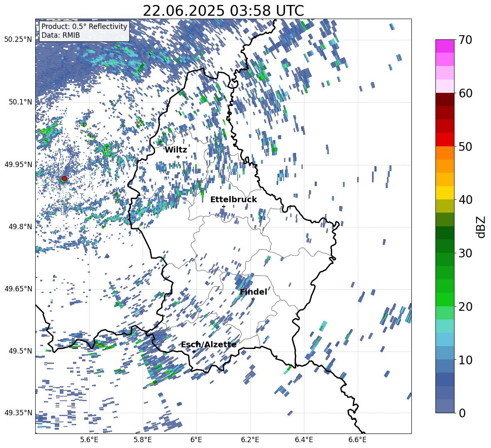Click the plot title 22.06.2025 03:58 UTC
Image resolution: width=491 pixels, height=448 pixels.
tap(223, 11)
